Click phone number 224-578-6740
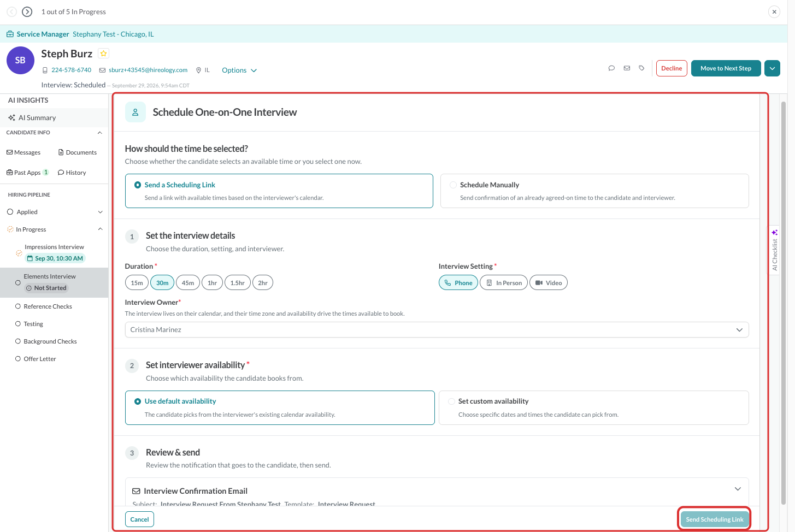The width and height of the screenshot is (795, 532). tap(71, 70)
